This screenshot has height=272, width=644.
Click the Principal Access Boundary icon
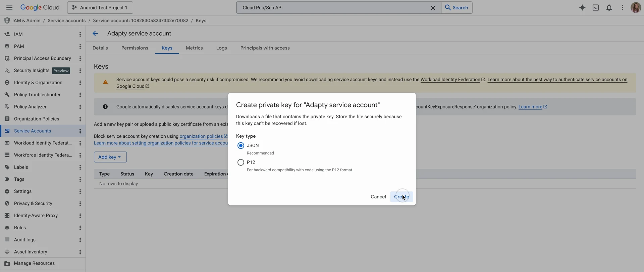(x=7, y=58)
